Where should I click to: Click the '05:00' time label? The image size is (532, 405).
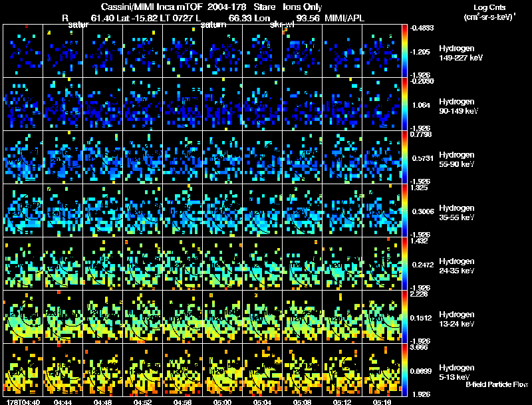[223, 402]
